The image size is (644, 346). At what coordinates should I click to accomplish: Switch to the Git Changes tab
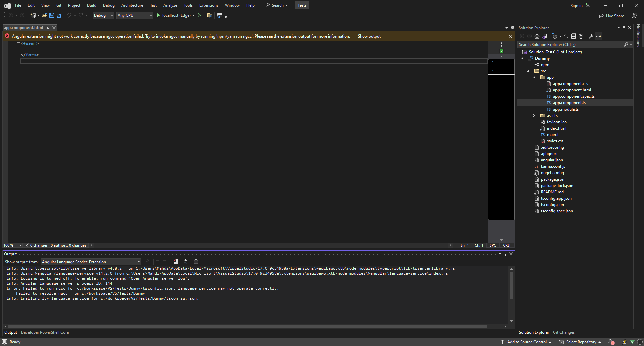[564, 332]
